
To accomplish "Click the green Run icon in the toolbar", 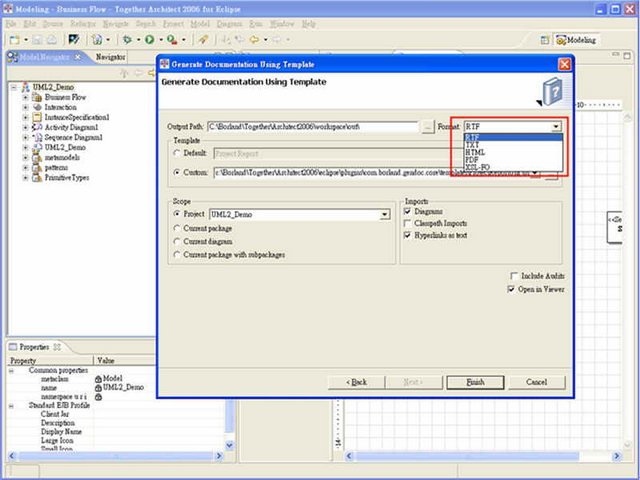I will (x=150, y=40).
